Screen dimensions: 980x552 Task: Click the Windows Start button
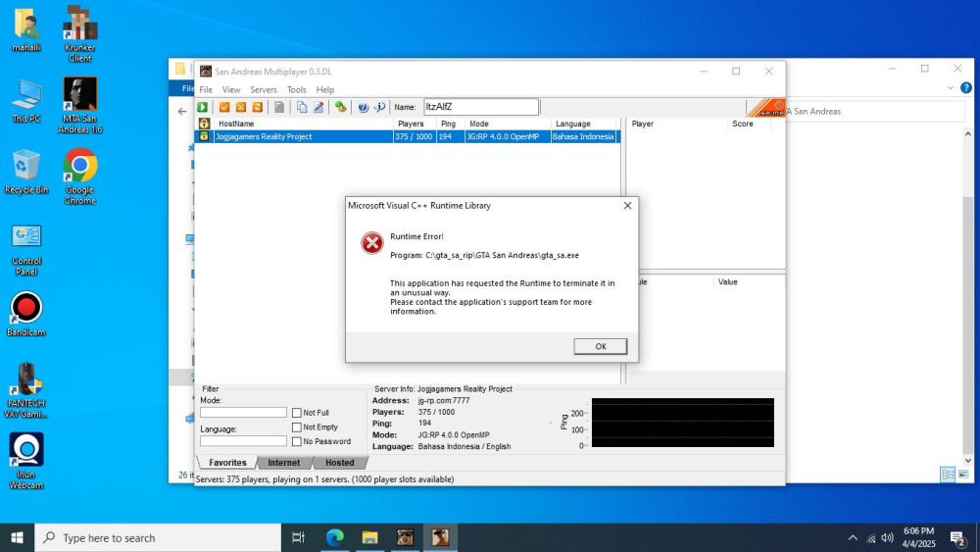point(17,537)
